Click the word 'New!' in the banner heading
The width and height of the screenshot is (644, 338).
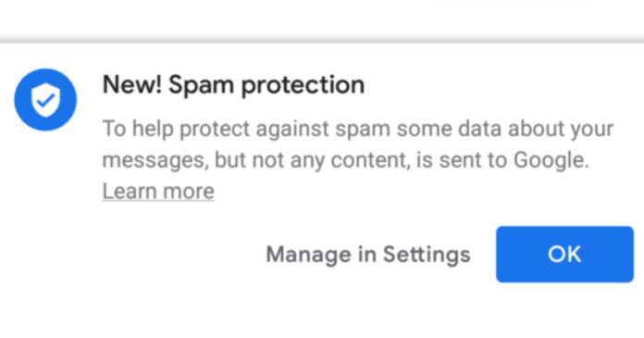[x=131, y=84]
